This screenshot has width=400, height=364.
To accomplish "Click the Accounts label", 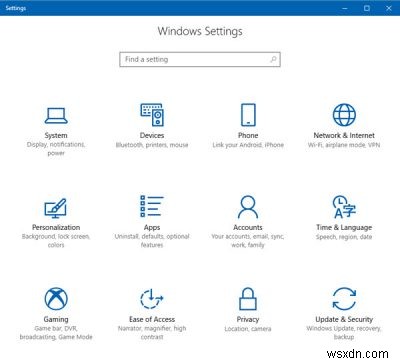I will click(248, 227).
